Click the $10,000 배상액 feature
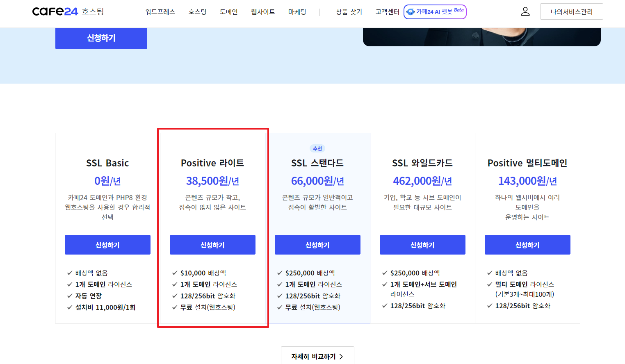This screenshot has width=625, height=364. (203, 273)
